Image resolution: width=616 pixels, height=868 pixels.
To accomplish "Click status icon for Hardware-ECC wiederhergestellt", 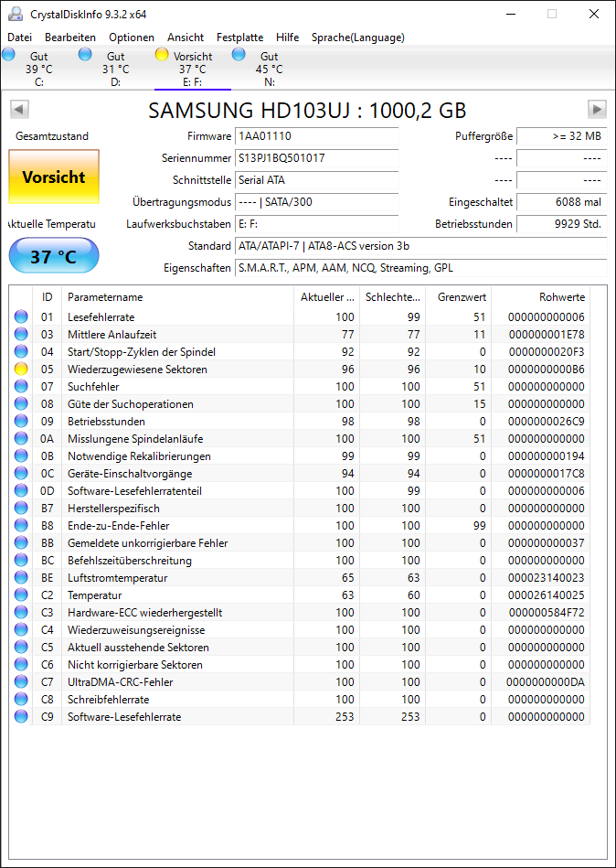I will tap(21, 613).
